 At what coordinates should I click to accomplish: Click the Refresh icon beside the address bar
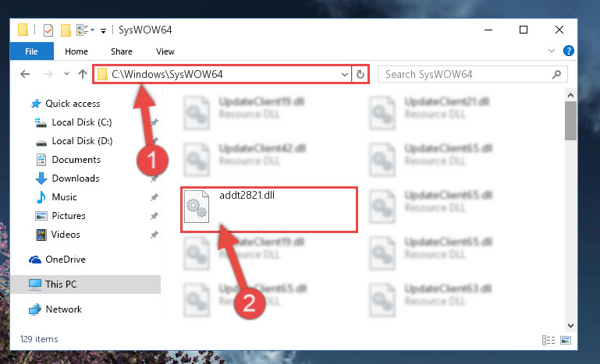tap(360, 74)
